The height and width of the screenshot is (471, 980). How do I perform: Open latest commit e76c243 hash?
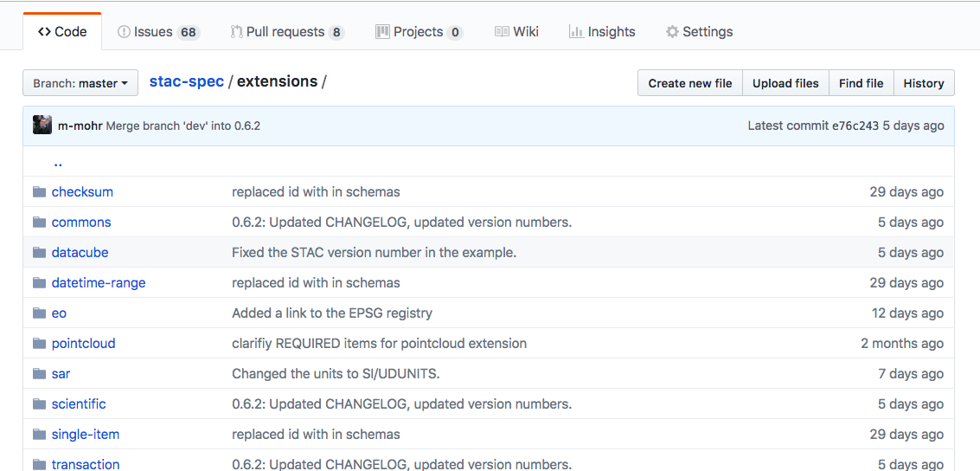[x=855, y=126]
